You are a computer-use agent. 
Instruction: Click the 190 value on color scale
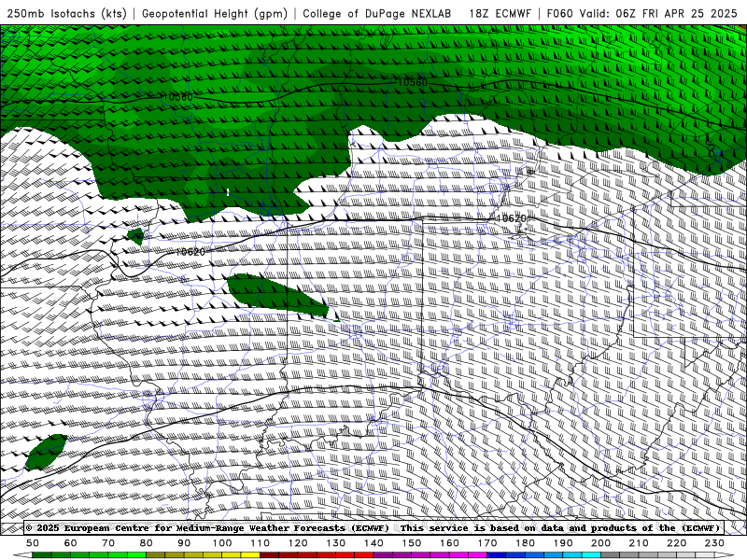[563, 543]
